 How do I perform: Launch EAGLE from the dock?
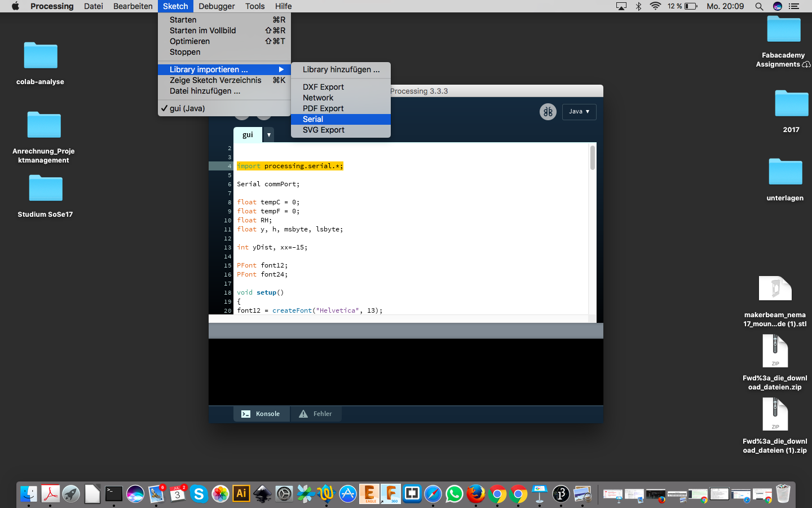coord(369,494)
